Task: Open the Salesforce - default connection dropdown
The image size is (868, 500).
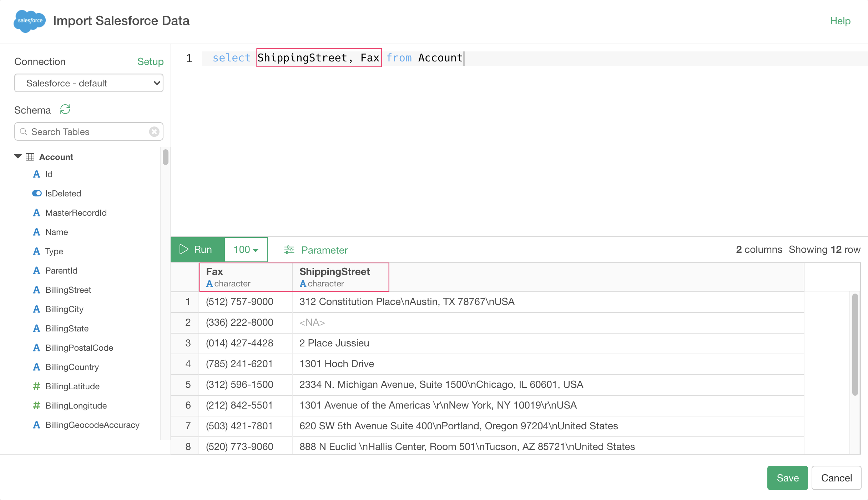Action: click(89, 83)
